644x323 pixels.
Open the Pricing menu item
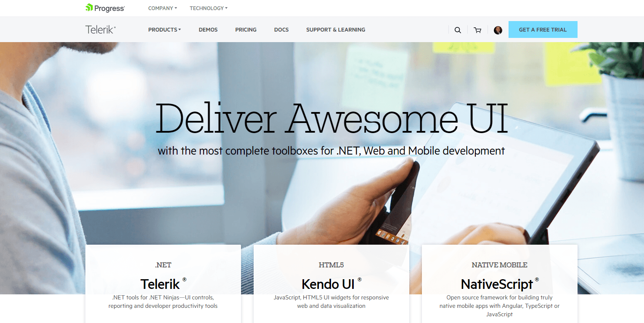pyautogui.click(x=246, y=30)
